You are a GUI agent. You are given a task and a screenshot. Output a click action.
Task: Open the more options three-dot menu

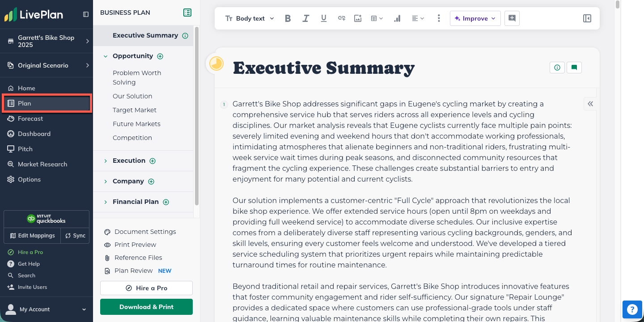439,18
